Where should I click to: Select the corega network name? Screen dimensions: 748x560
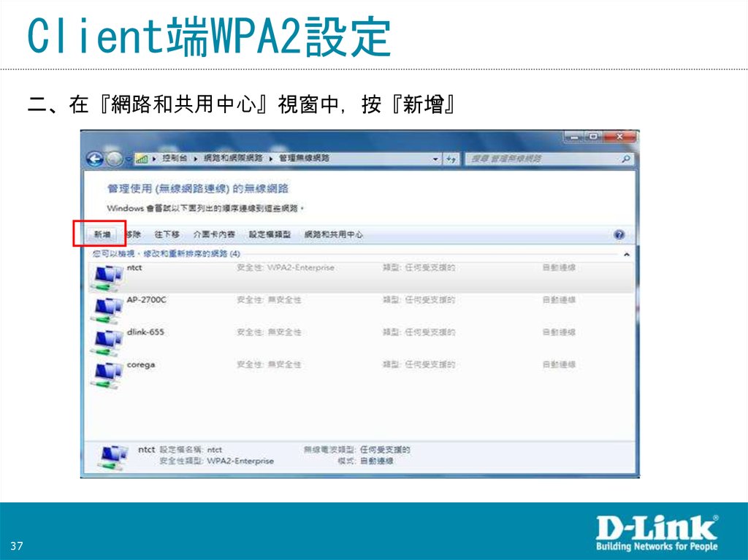click(141, 365)
